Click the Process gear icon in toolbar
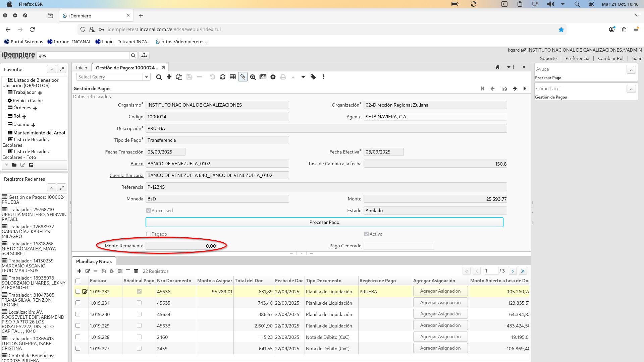This screenshot has width=644, height=362. pyautogui.click(x=273, y=77)
